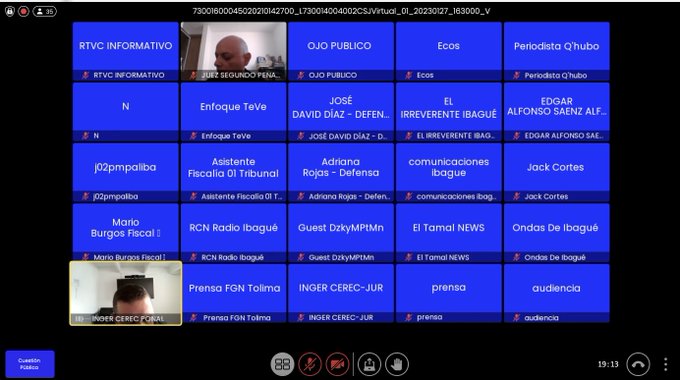
Task: Click the Cuestión Pública button
Action: (29, 364)
